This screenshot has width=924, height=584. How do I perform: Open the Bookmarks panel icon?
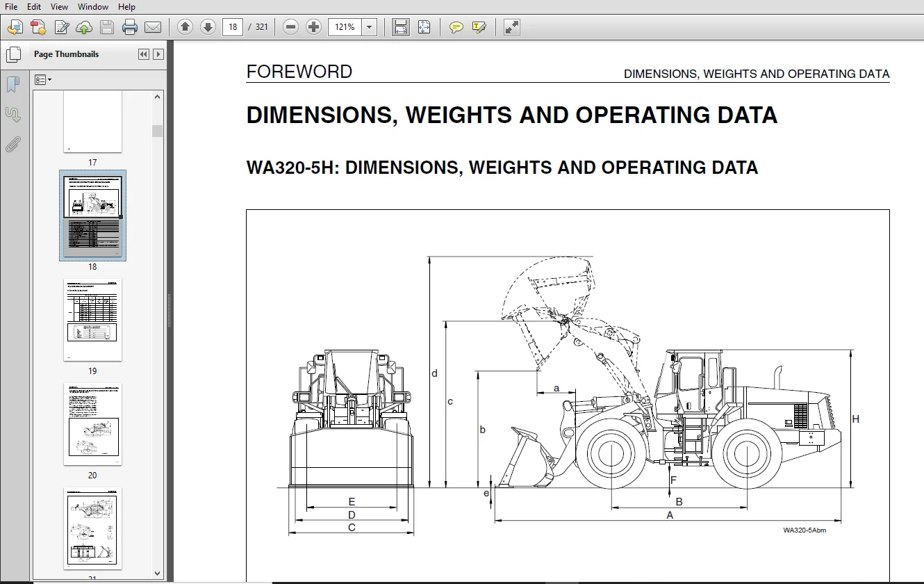click(x=13, y=84)
